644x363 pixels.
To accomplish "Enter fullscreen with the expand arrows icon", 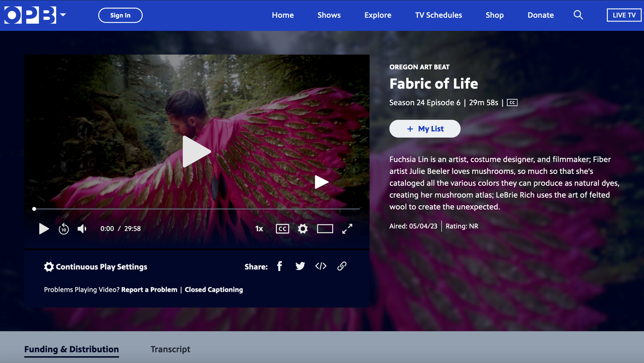I will [x=347, y=229].
